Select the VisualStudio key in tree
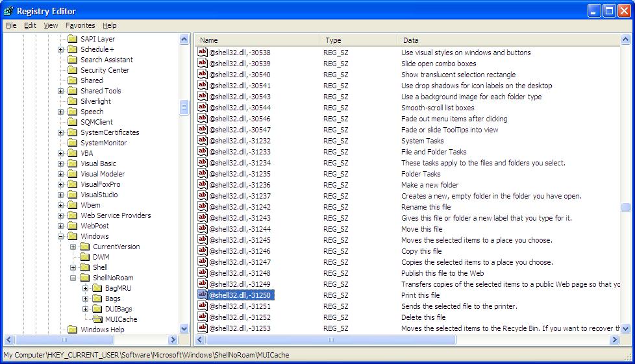This screenshot has width=635, height=364. click(x=99, y=195)
